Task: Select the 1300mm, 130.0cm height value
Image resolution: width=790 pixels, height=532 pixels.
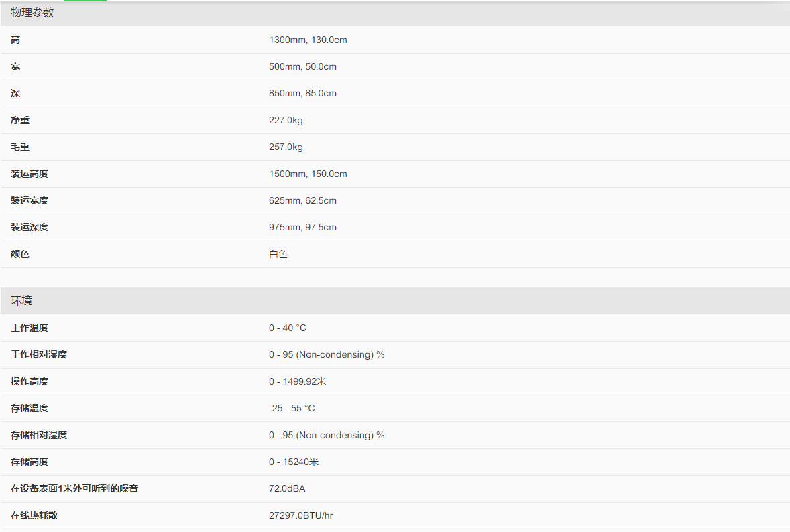Action: tap(308, 40)
